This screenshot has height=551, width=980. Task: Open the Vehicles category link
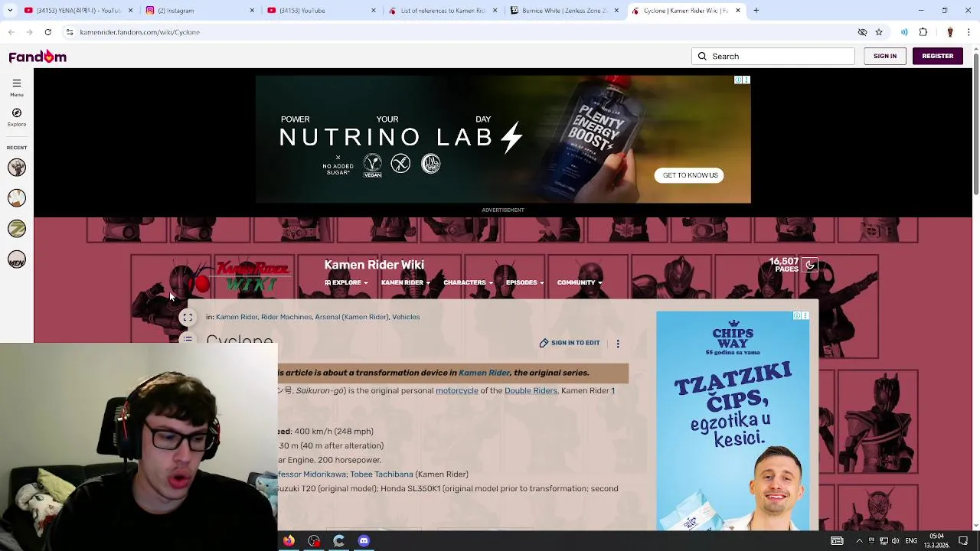pos(406,317)
